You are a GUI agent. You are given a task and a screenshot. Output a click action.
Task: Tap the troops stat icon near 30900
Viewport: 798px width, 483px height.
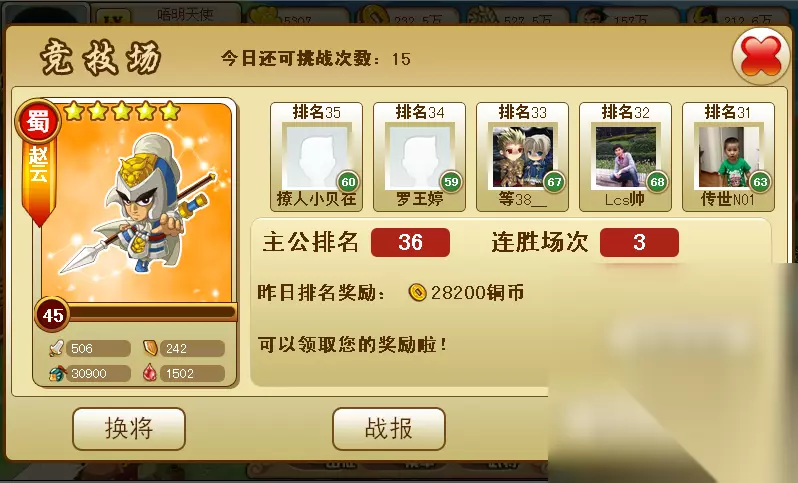pos(57,374)
